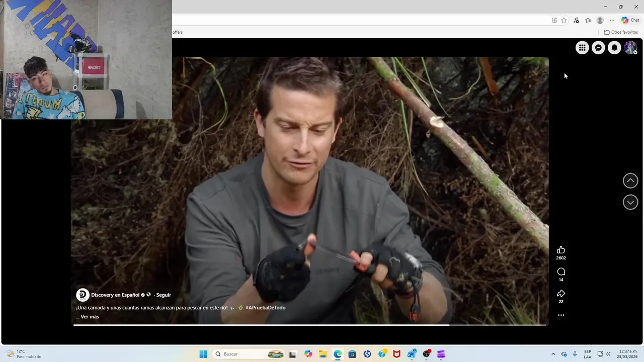
Task: Add this page to favorites (star)
Action: tap(564, 20)
